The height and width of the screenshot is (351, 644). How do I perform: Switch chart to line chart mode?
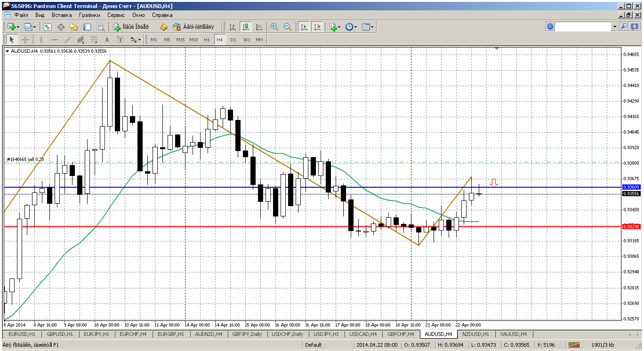[259, 27]
